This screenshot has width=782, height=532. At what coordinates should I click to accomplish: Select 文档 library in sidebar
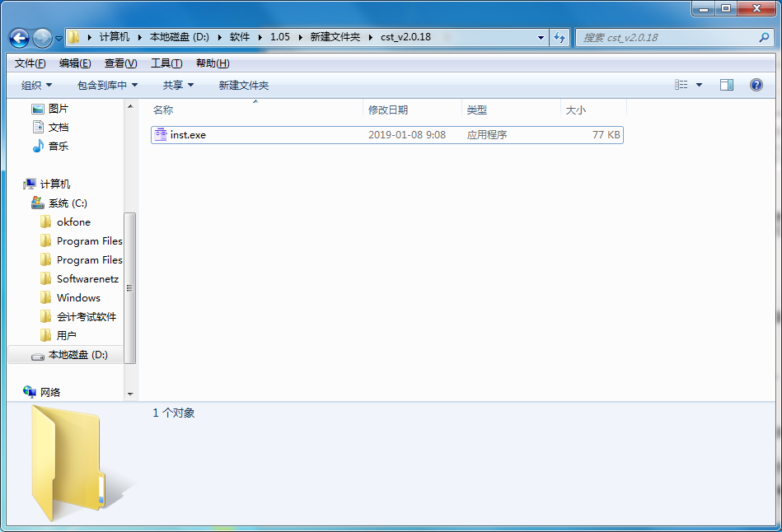(x=59, y=128)
